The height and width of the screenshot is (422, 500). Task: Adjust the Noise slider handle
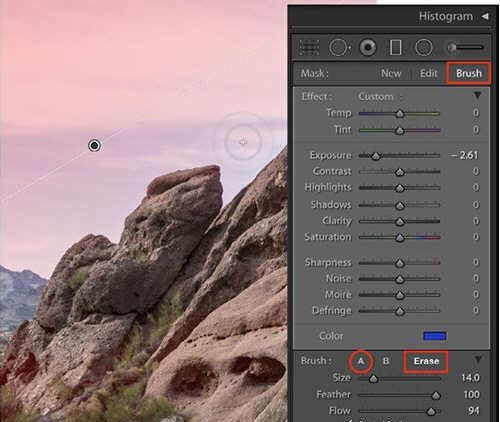400,279
